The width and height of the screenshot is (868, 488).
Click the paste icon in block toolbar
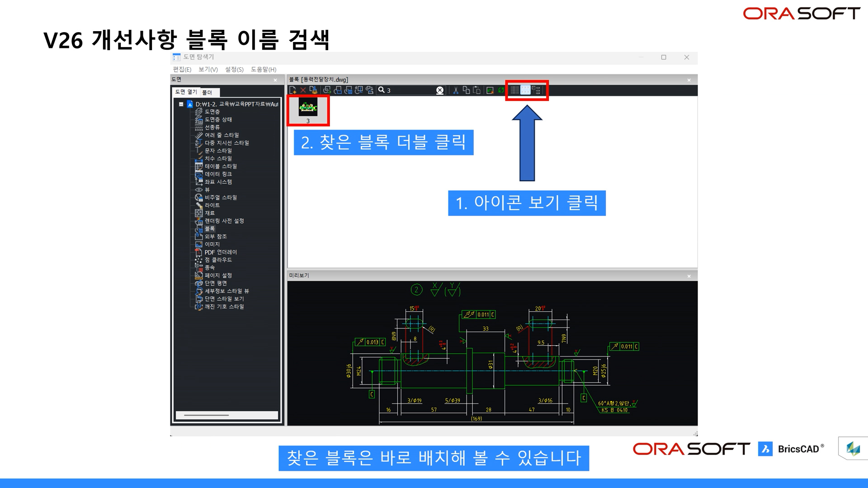477,90
